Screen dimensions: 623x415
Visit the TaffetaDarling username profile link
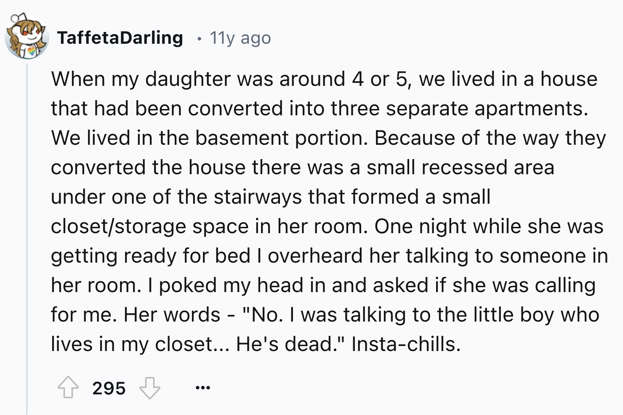pyautogui.click(x=120, y=38)
